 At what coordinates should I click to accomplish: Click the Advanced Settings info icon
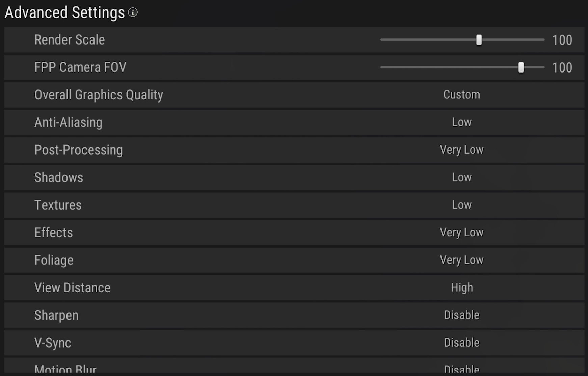133,12
